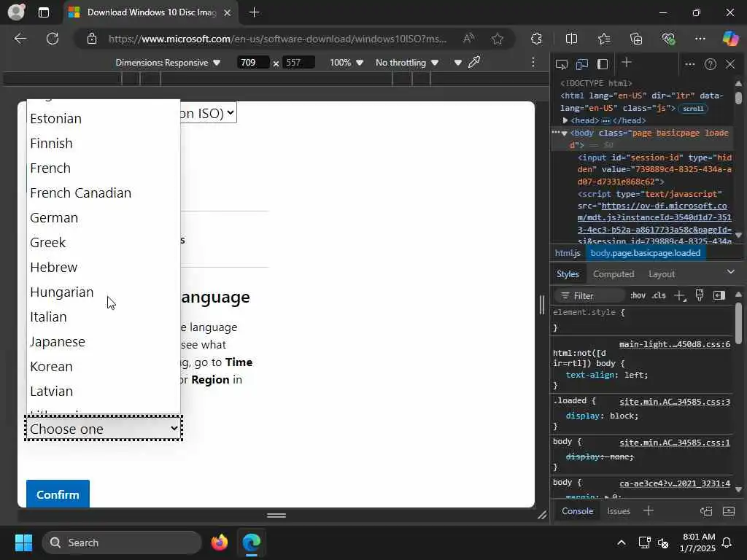Click the new style rule plus icon
The width and height of the screenshot is (747, 560).
click(x=680, y=296)
